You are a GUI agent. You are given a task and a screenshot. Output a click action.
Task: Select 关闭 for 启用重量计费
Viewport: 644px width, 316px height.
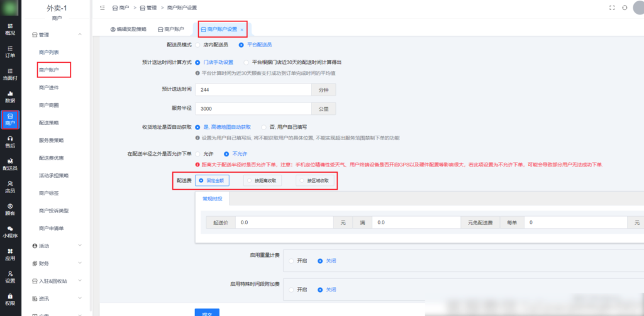click(320, 261)
